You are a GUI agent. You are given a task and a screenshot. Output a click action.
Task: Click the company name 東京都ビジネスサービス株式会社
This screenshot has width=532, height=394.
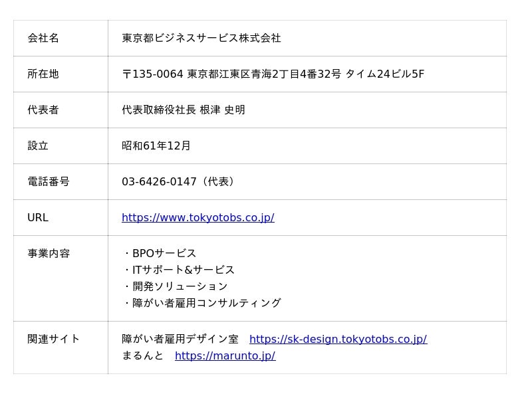(201, 39)
